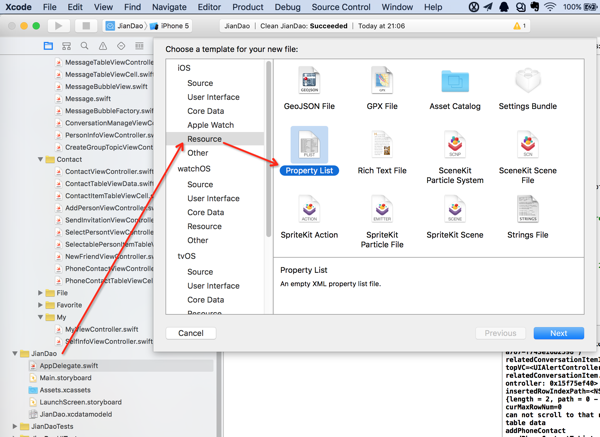Open the Edit menu
The height and width of the screenshot is (437, 600).
coord(75,7)
